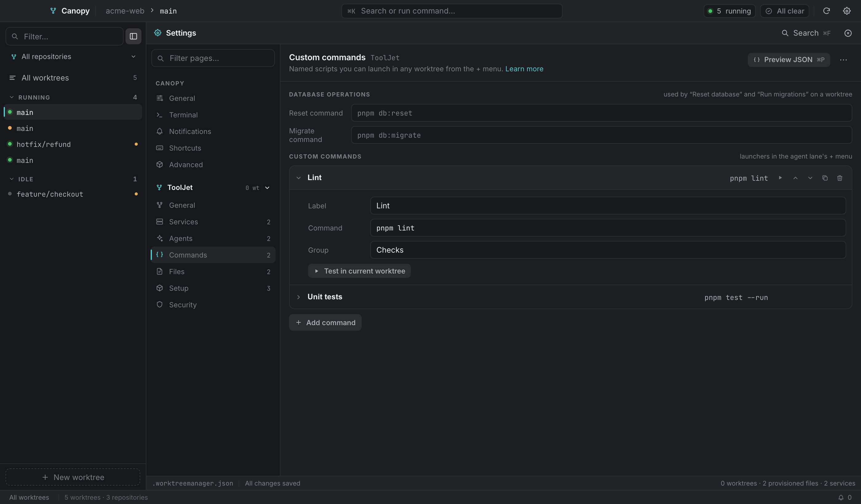Edit the pnpm lint Command field
Screen dimensions: 861x504
click(608, 228)
